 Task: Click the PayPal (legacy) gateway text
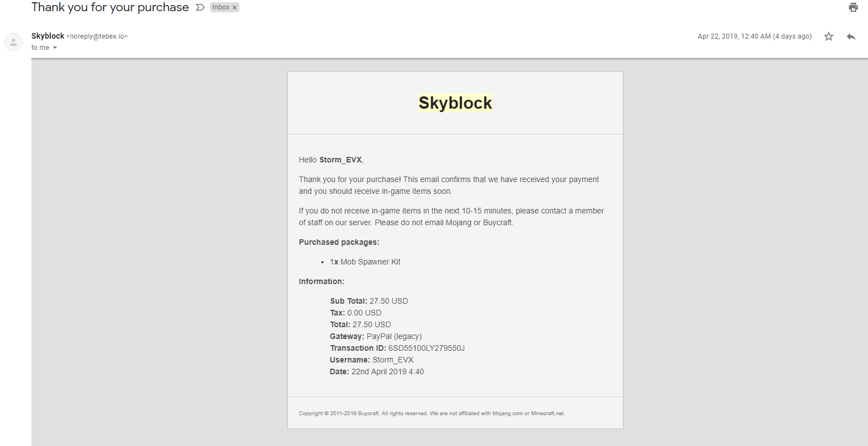(x=394, y=336)
